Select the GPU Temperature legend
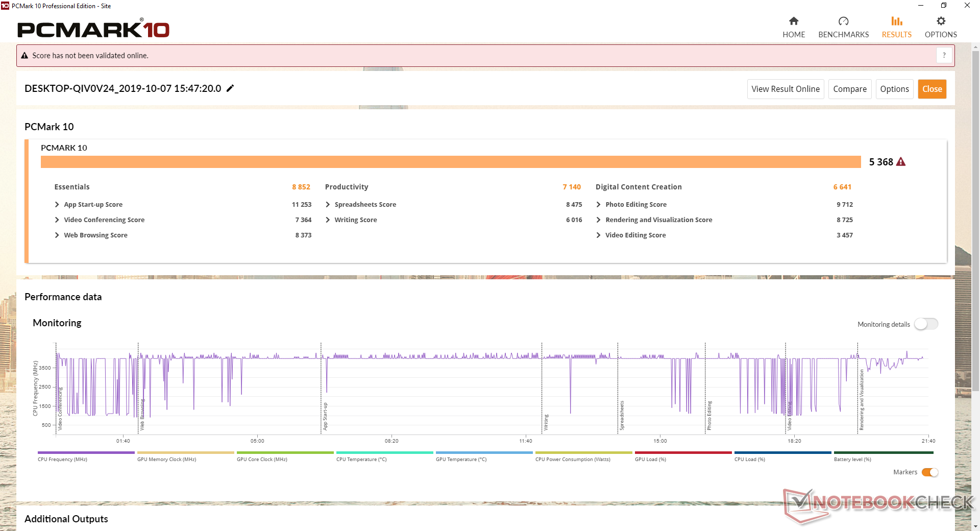The image size is (980, 531). click(x=484, y=456)
